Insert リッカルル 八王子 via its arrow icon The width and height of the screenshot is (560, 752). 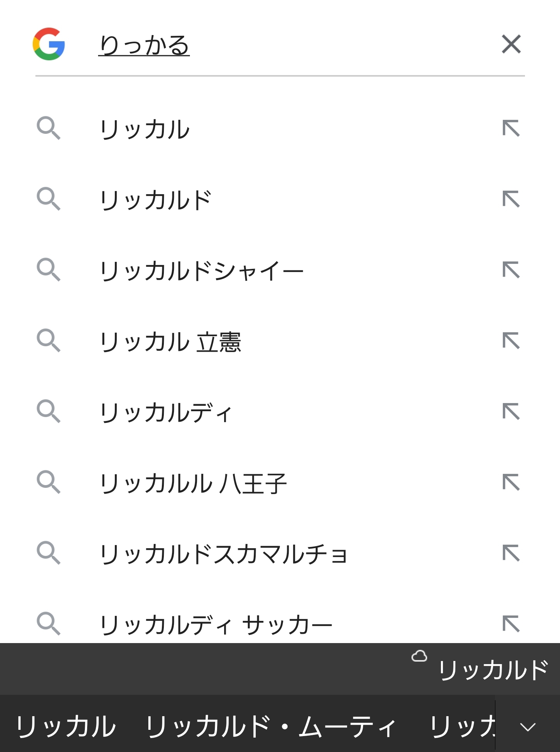click(x=511, y=482)
